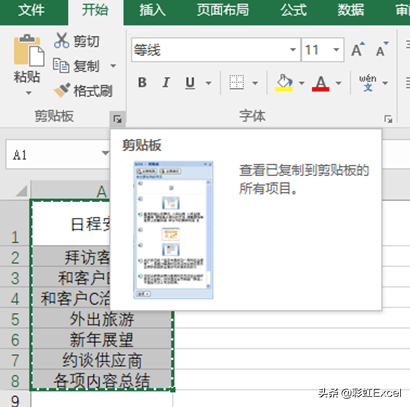Click the Select All corner triangle

[21, 191]
